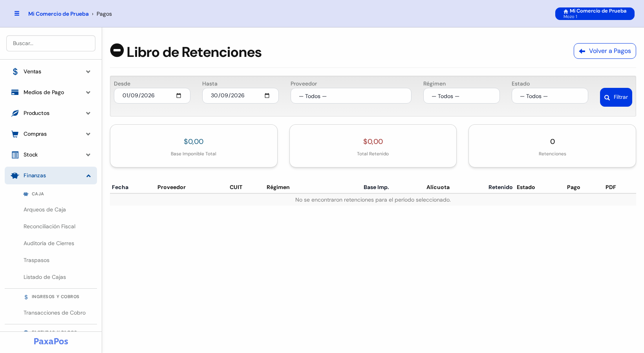Click the Retenido column header
This screenshot has width=644, height=353.
500,187
